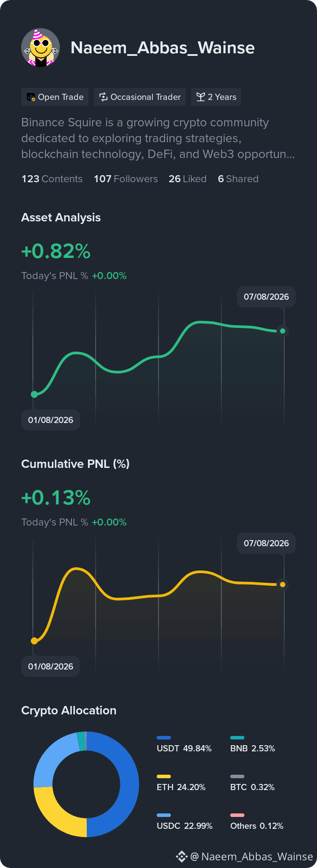Viewport: 317px width, 868px height.
Task: Open the 123 Contents count
Action: click(52, 179)
